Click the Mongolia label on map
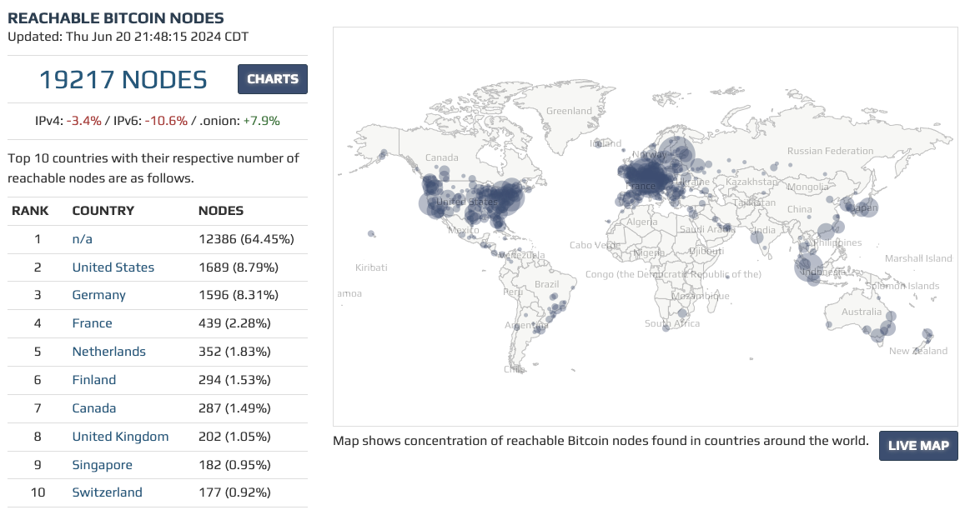 807,187
